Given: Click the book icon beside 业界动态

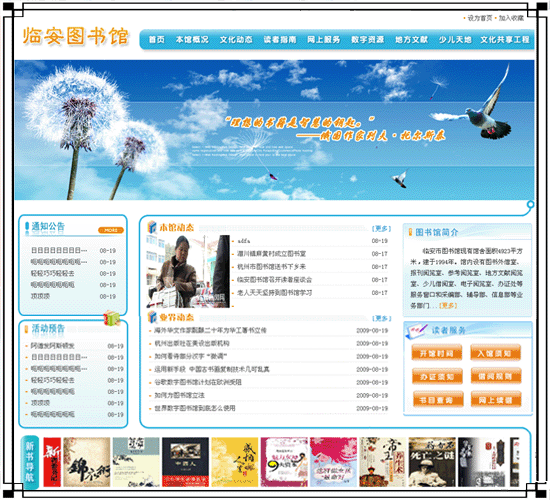Looking at the screenshot, I should 152,317.
